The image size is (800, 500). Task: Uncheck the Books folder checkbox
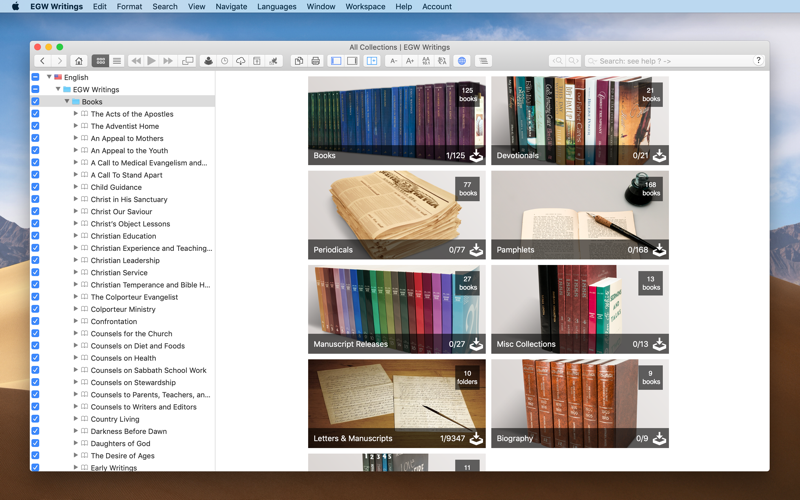coord(35,102)
